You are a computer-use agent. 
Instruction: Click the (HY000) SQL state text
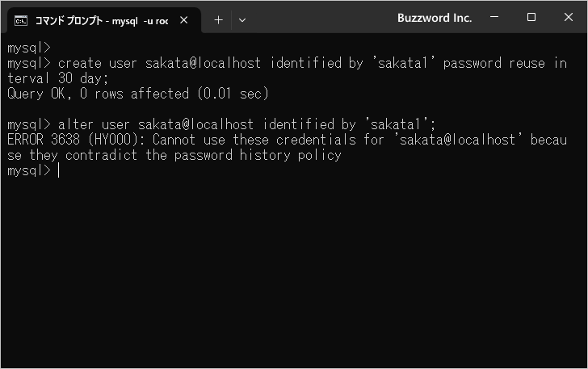(x=116, y=140)
